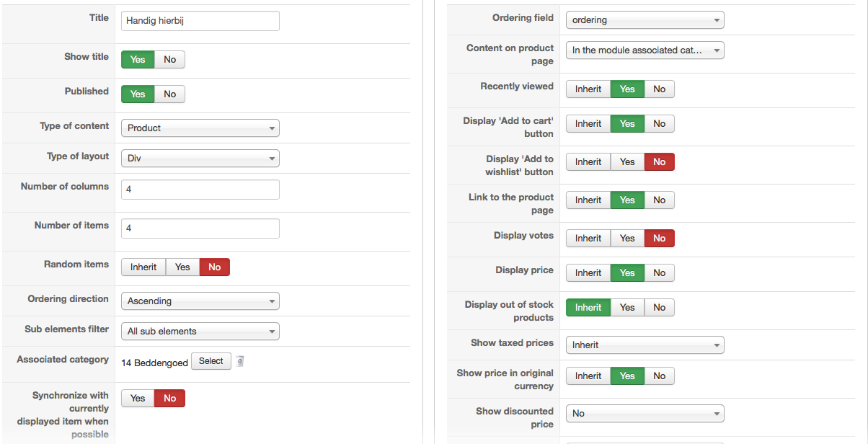The width and height of the screenshot is (868, 444).
Task: Click the Title input field
Action: click(x=200, y=21)
